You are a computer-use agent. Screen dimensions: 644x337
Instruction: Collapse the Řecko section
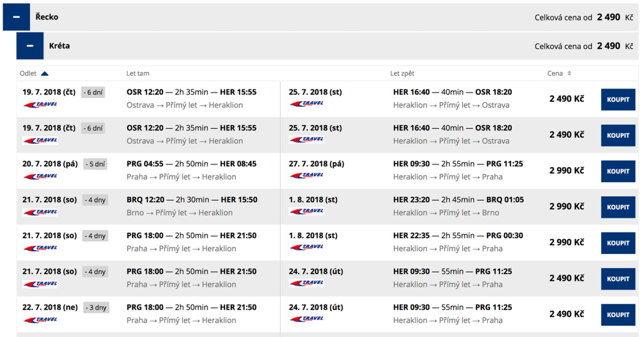coord(16,17)
